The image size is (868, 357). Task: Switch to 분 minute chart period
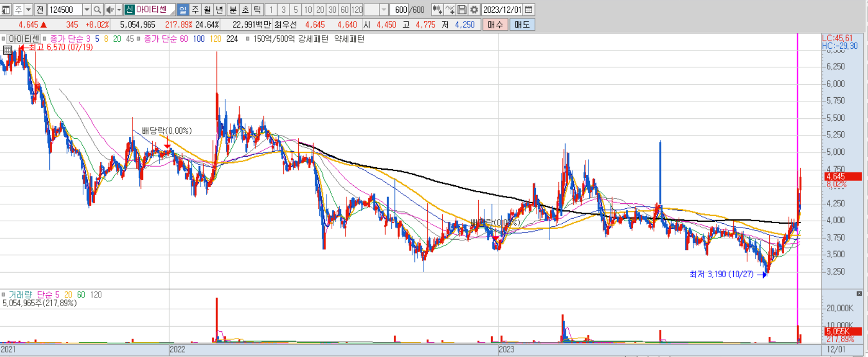[233, 9]
